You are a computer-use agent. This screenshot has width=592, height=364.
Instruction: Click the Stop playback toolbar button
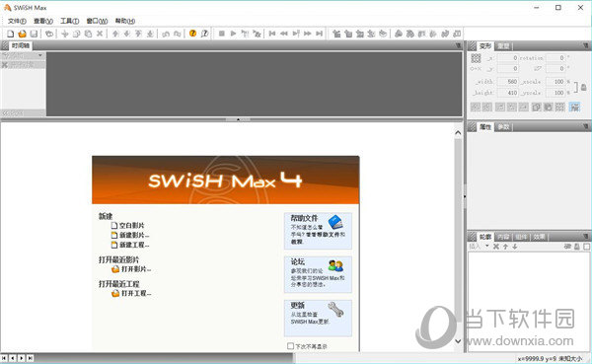[x=222, y=34]
